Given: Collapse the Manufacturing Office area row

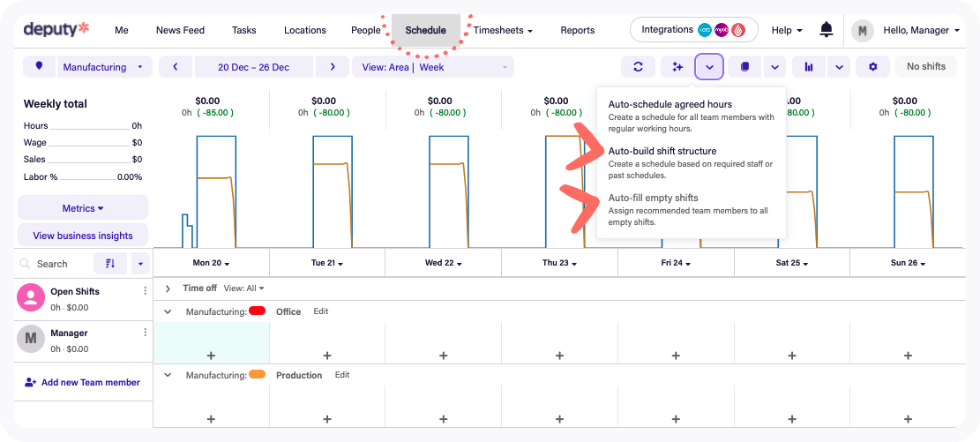Looking at the screenshot, I should click(168, 311).
